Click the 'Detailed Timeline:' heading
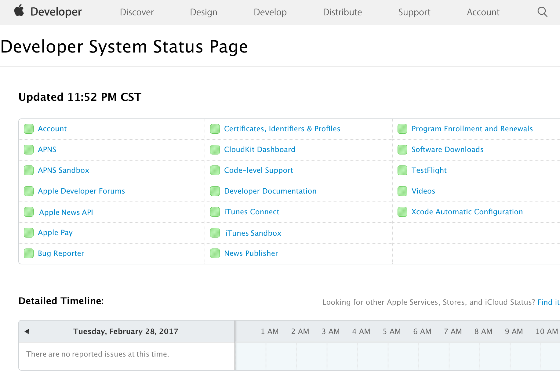The height and width of the screenshot is (392, 560). [x=61, y=301]
